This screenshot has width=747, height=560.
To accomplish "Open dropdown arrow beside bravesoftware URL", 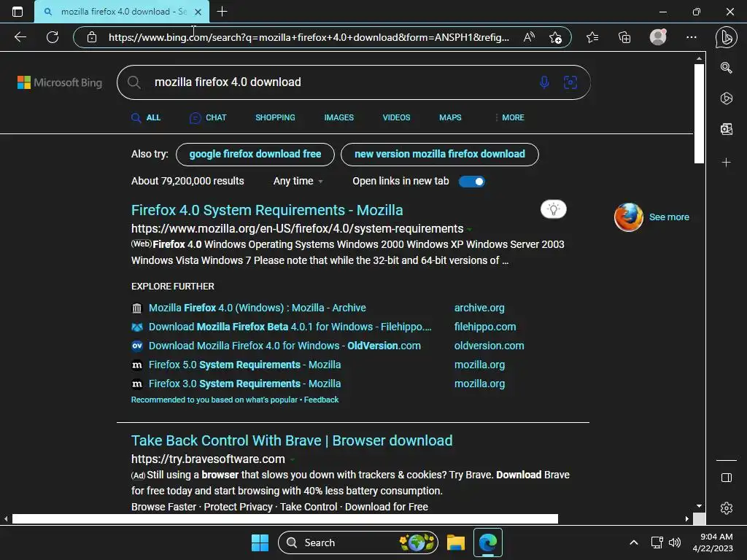I will (x=292, y=459).
